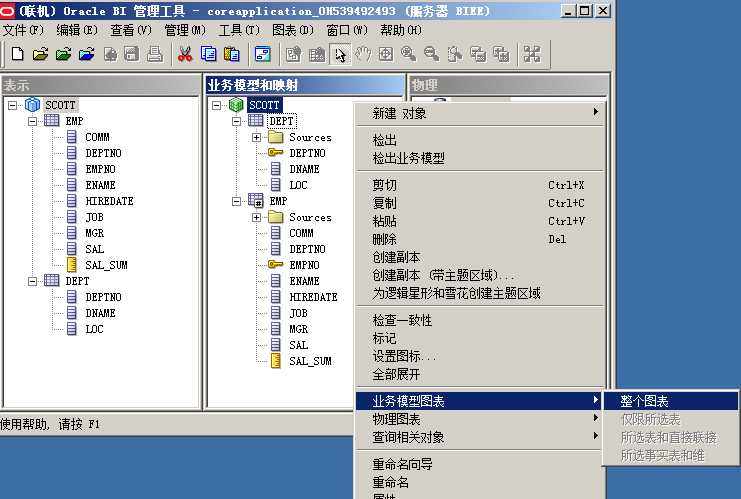Image resolution: width=741 pixels, height=499 pixels.
Task: Click the 业务模型和映射 pane header
Action: 305,85
